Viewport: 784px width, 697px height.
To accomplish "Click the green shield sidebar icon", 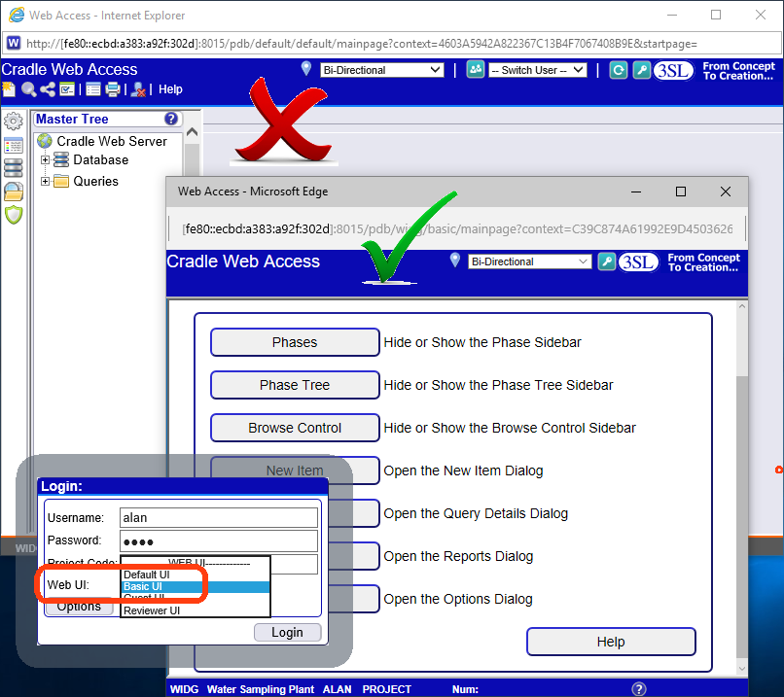I will point(14,215).
